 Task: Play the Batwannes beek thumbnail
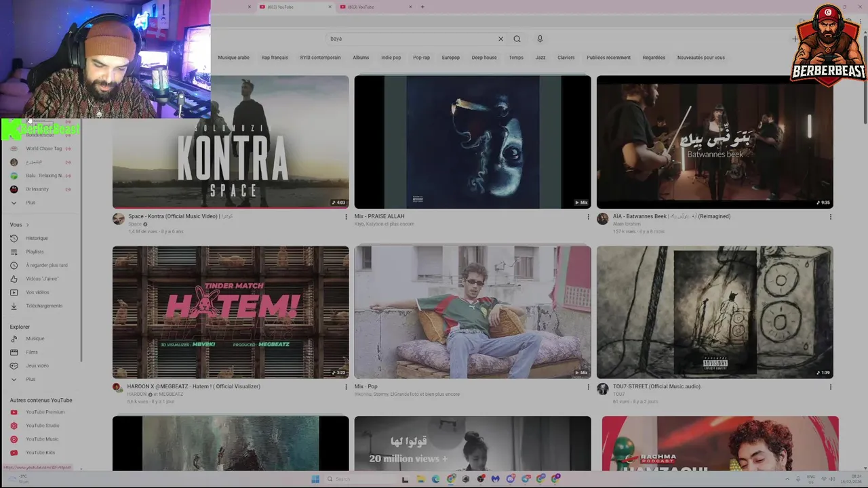715,142
